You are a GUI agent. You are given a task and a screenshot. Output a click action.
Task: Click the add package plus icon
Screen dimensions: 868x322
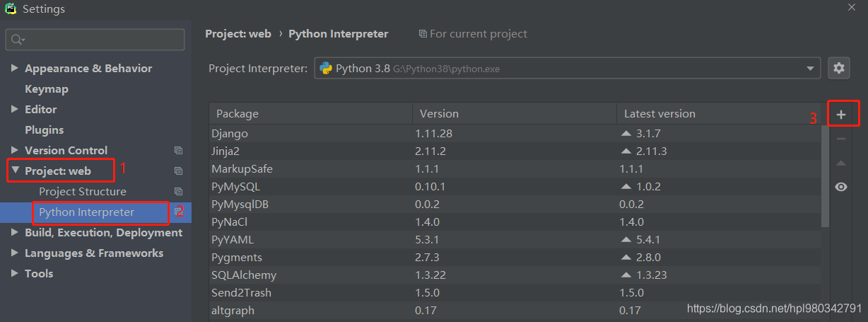point(841,115)
